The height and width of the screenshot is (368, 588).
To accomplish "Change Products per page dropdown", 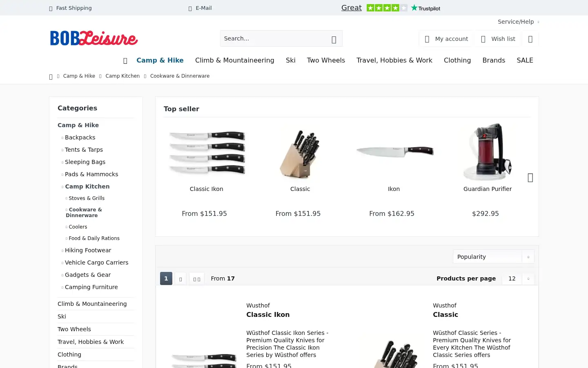I will [x=518, y=278].
